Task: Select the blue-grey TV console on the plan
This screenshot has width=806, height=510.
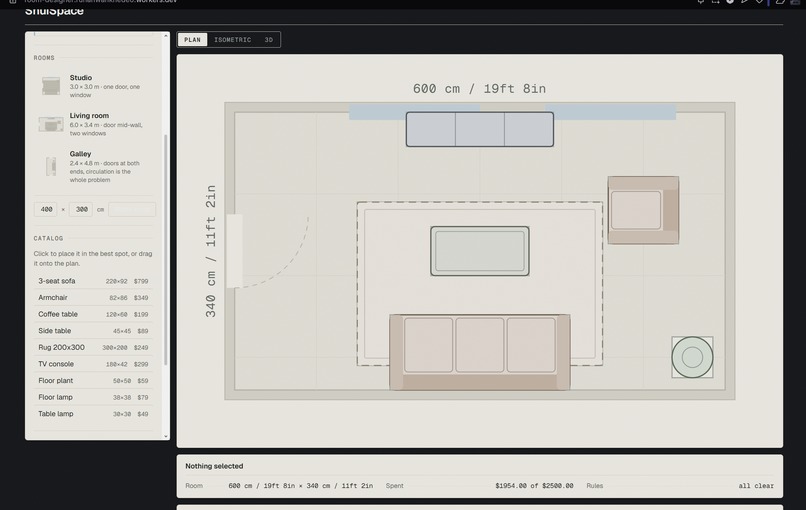Action: pos(480,130)
